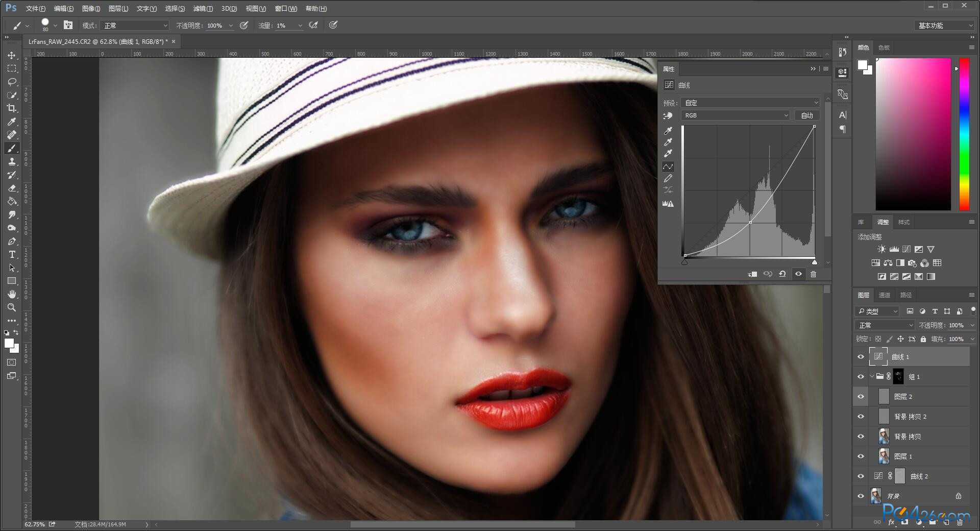Select the Hand tool
This screenshot has width=980, height=531.
pos(12,294)
